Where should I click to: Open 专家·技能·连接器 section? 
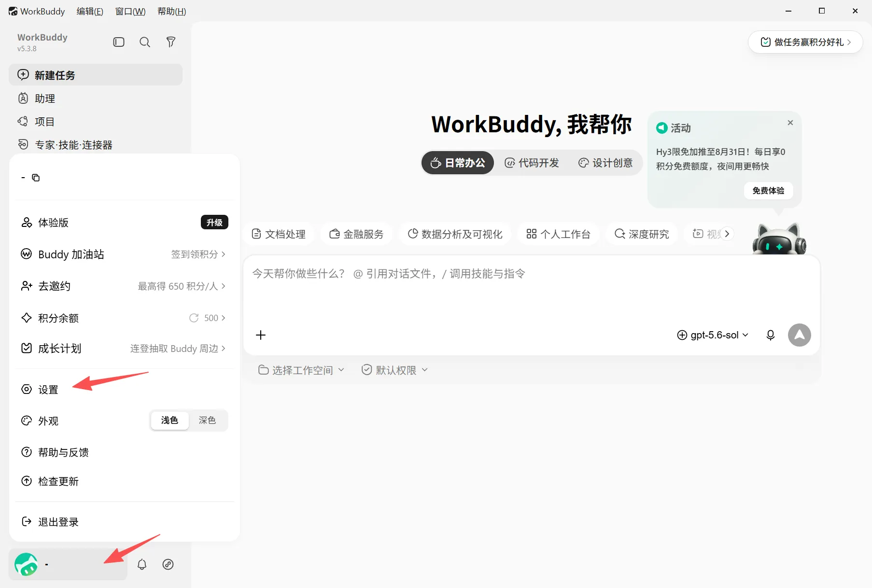click(96, 145)
